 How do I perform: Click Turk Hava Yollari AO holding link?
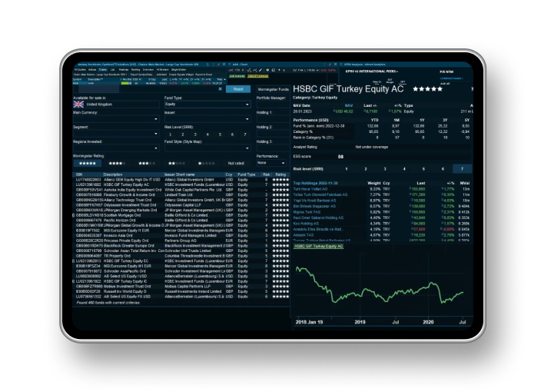(x=310, y=188)
